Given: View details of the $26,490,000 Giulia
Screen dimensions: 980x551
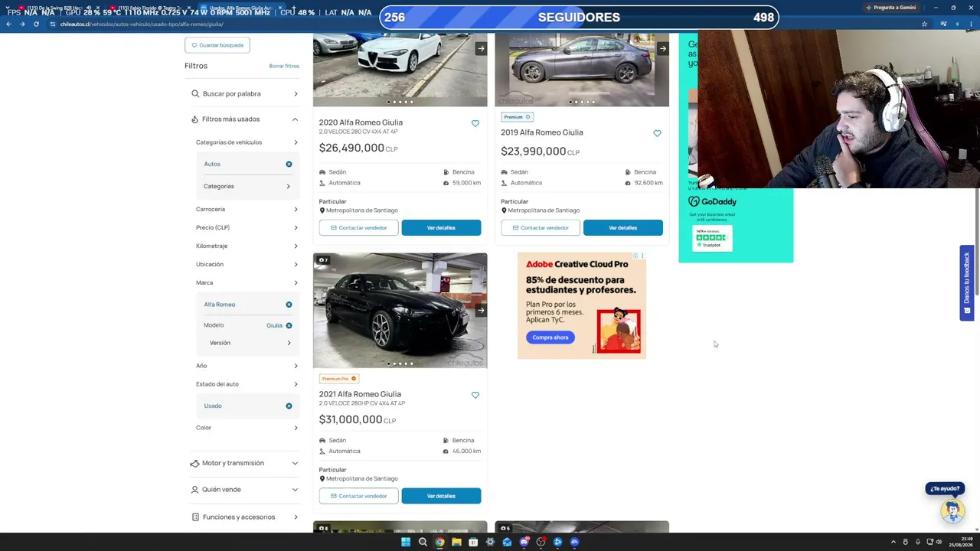Looking at the screenshot, I should 441,227.
